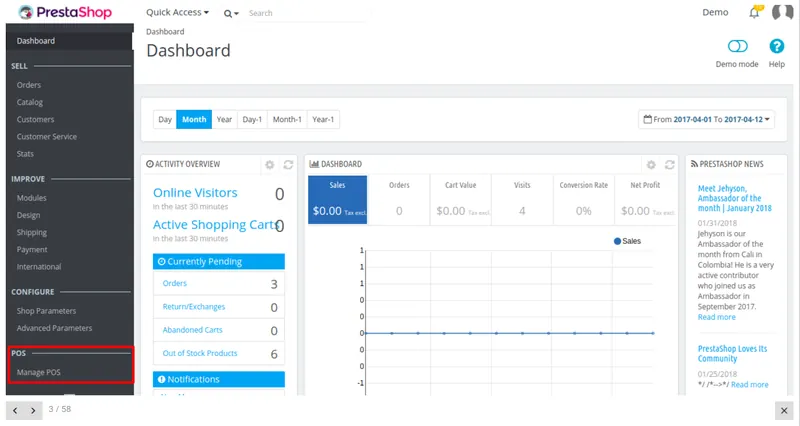Toggle the Sales chart legend
Image resolution: width=800 pixels, height=426 pixels.
click(627, 241)
